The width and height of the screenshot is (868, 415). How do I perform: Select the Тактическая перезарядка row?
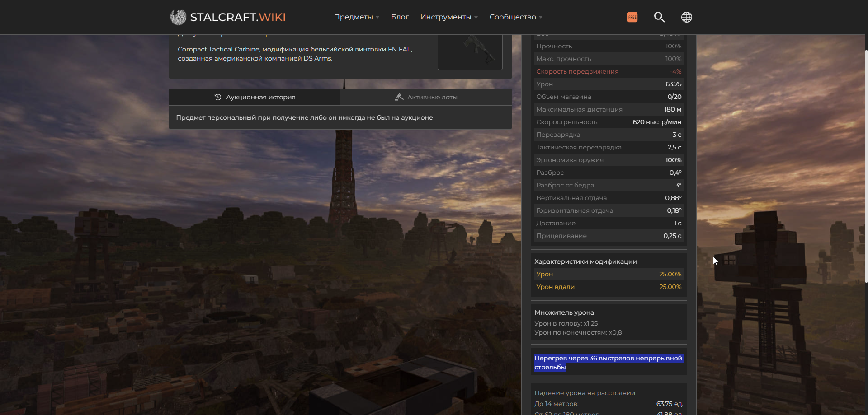(x=609, y=147)
